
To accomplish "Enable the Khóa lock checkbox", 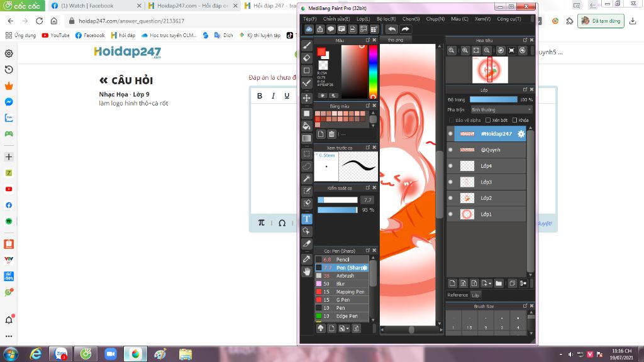I will pyautogui.click(x=514, y=120).
